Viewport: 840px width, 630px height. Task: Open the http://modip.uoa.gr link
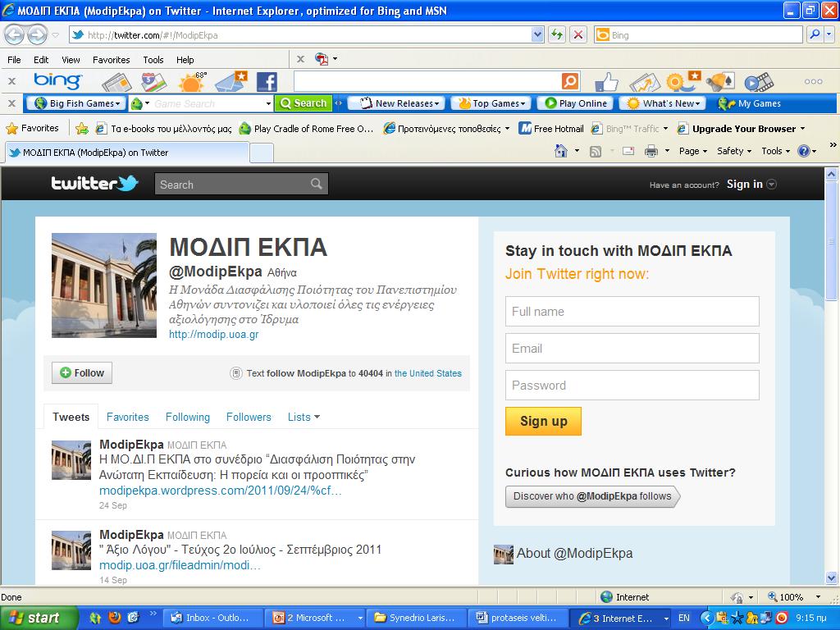(214, 335)
